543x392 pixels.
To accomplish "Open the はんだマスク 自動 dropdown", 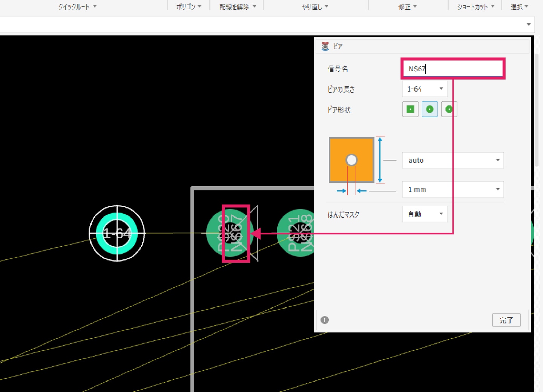I will click(425, 214).
